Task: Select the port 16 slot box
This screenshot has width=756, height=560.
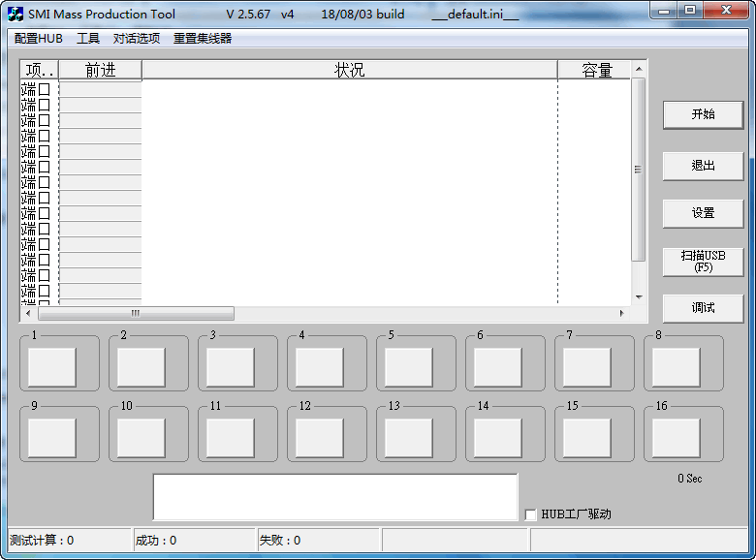Action: (676, 438)
